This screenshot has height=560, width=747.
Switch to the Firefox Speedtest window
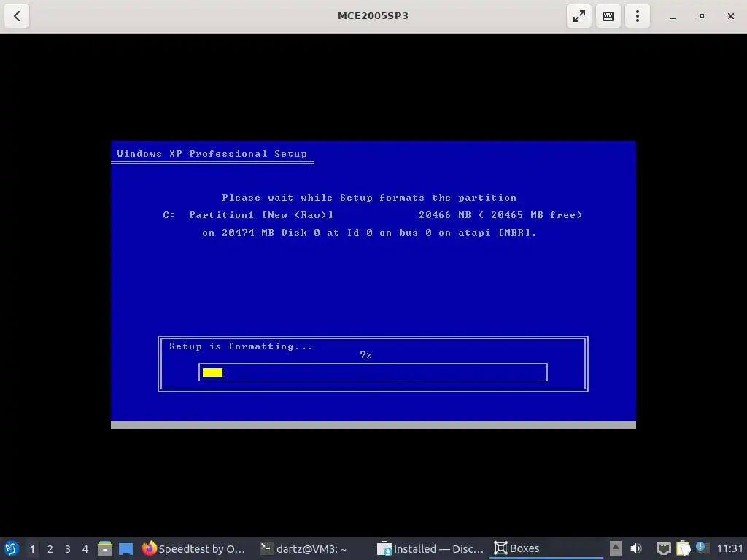[x=194, y=548]
